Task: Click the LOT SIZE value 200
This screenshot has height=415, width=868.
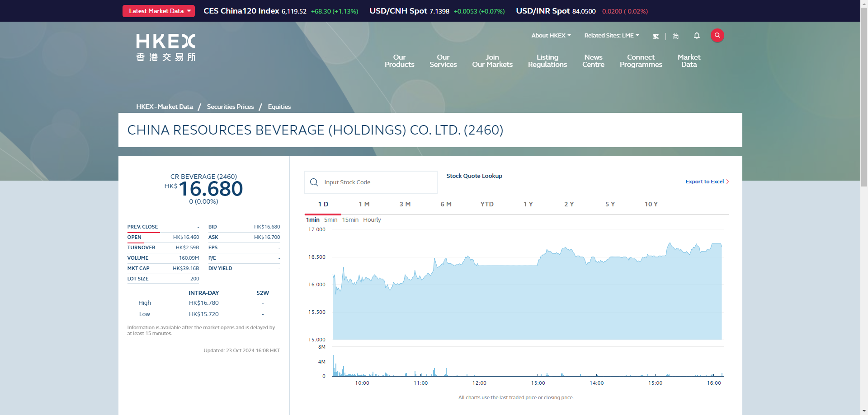Action: point(195,279)
